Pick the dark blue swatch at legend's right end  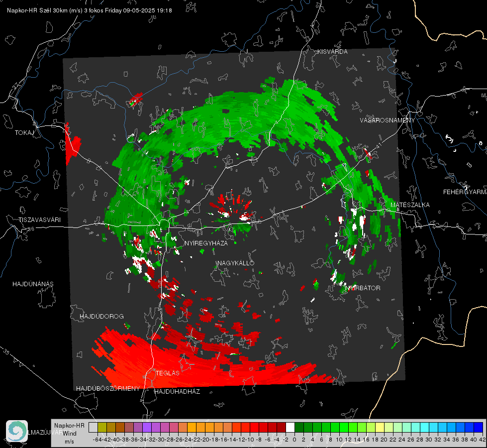coord(479,427)
